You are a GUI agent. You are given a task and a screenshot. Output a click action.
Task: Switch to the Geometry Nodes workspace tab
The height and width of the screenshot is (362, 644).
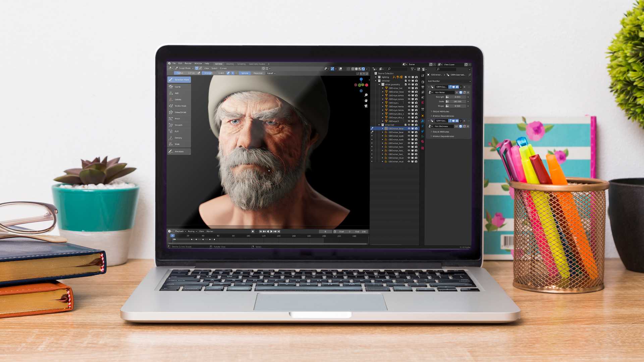coord(257,64)
